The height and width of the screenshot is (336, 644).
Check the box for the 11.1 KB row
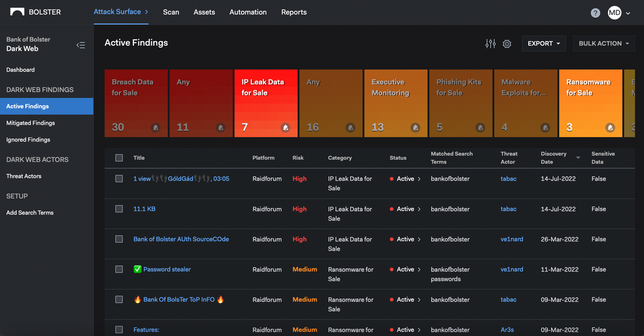click(x=119, y=209)
